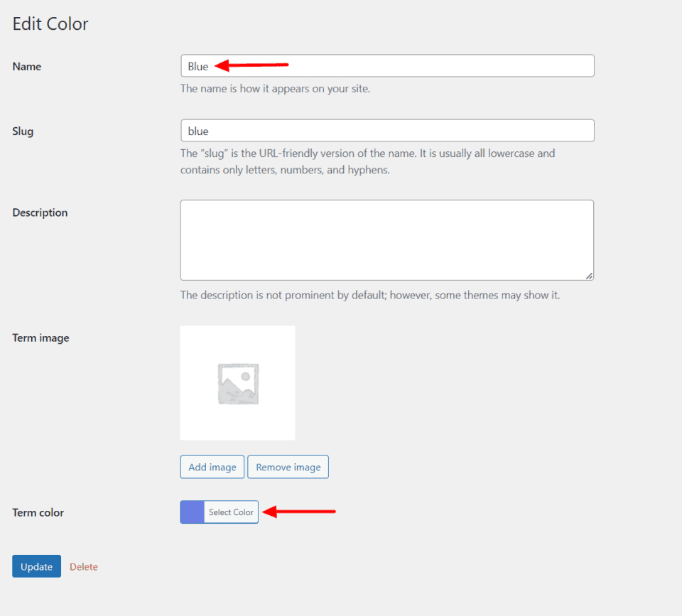Click into the Description textarea
Screen dimensions: 682x616
pos(387,239)
